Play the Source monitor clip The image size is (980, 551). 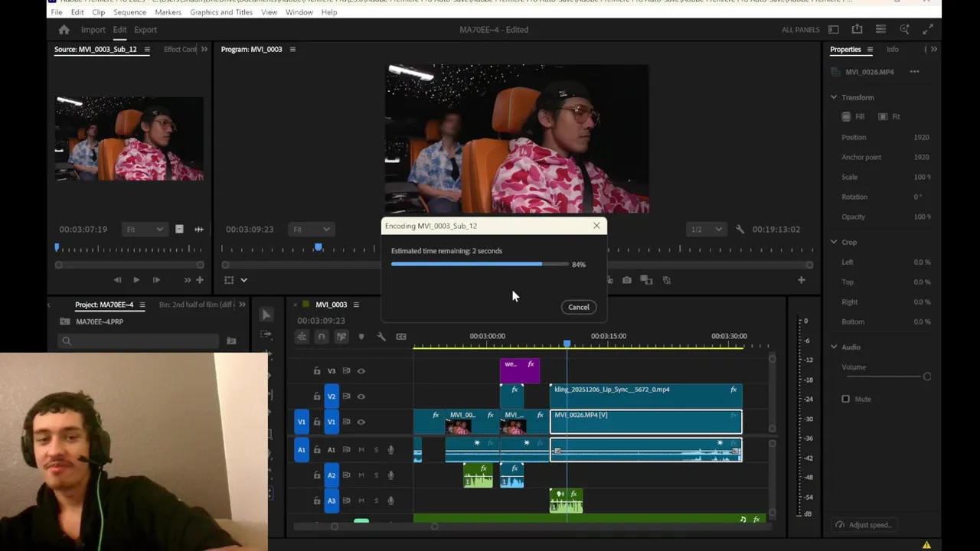point(136,280)
